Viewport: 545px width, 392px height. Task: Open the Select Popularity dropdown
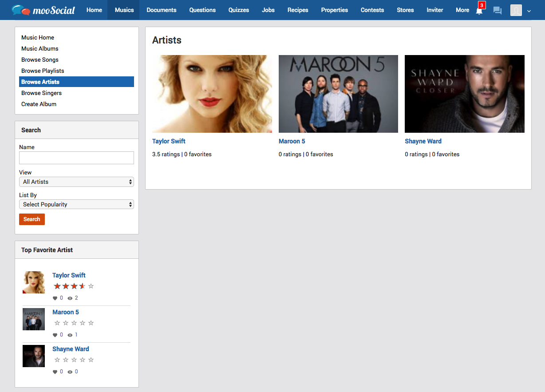(76, 204)
